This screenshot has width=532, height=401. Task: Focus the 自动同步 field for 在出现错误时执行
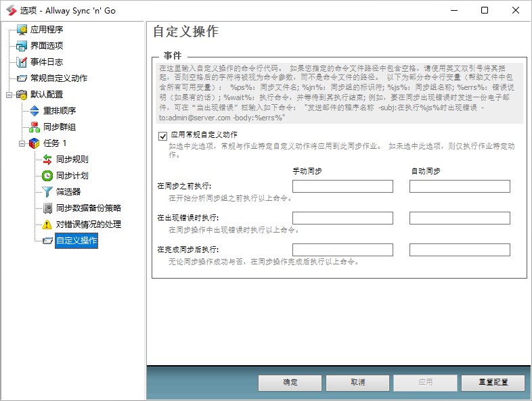point(460,218)
